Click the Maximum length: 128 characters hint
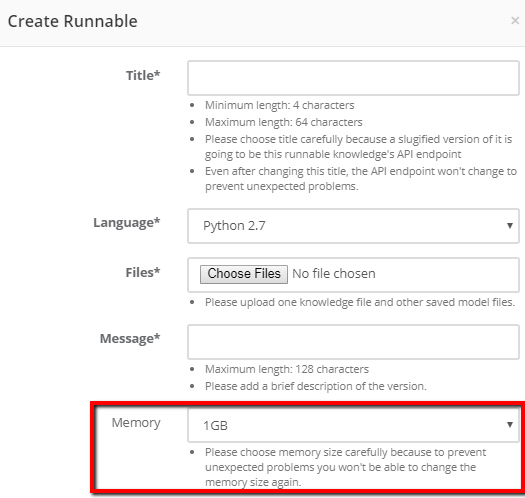The width and height of the screenshot is (525, 498). click(287, 369)
